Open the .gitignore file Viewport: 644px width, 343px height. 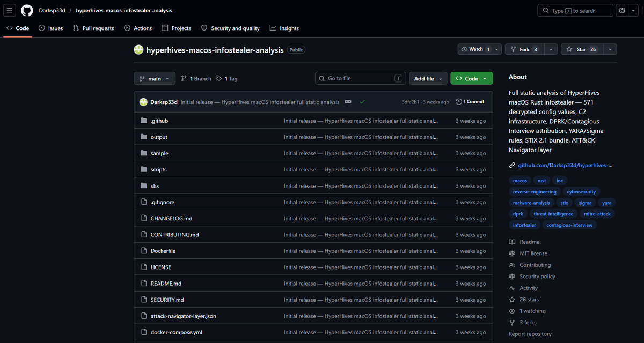[163, 202]
